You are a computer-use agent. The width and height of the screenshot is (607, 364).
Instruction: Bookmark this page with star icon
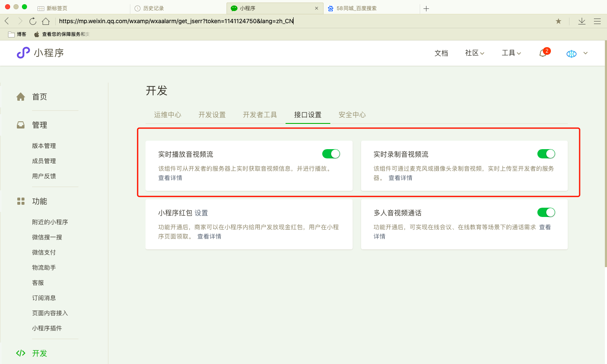coord(558,21)
